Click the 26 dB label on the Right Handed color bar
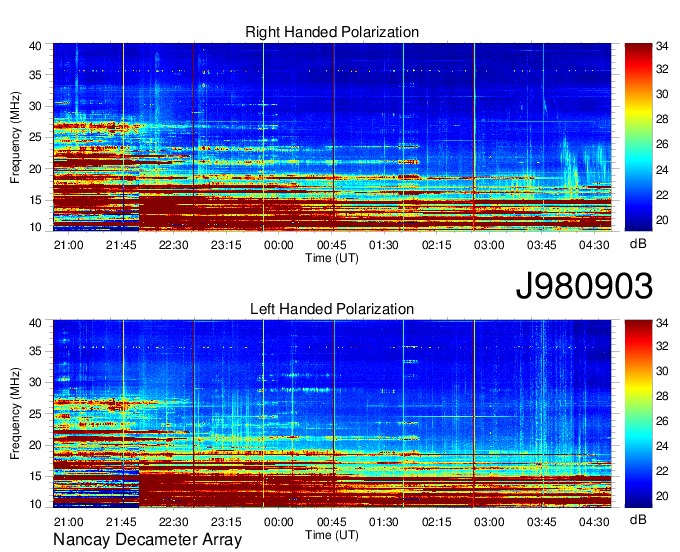 (x=662, y=144)
